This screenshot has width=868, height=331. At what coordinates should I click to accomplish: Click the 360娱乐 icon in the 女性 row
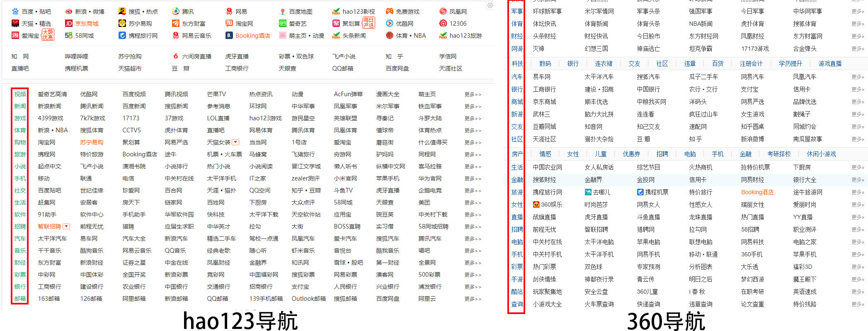[x=536, y=204]
